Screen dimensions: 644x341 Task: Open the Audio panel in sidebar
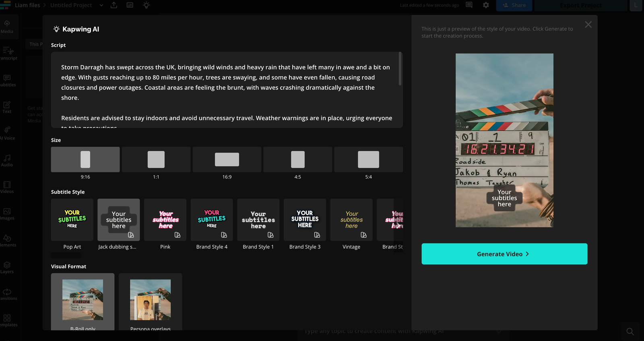pyautogui.click(x=7, y=160)
